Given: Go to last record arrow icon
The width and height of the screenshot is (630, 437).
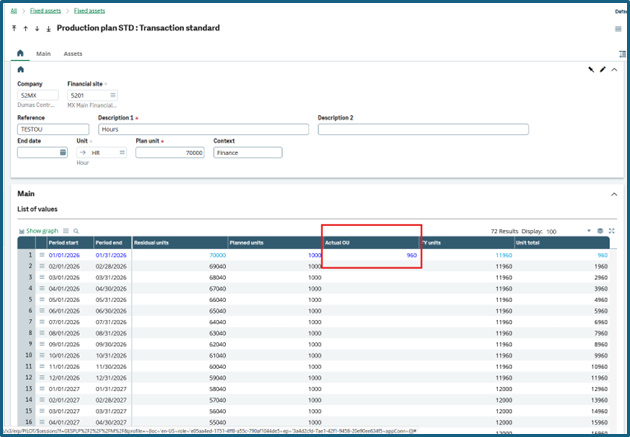Looking at the screenshot, I should pos(49,29).
